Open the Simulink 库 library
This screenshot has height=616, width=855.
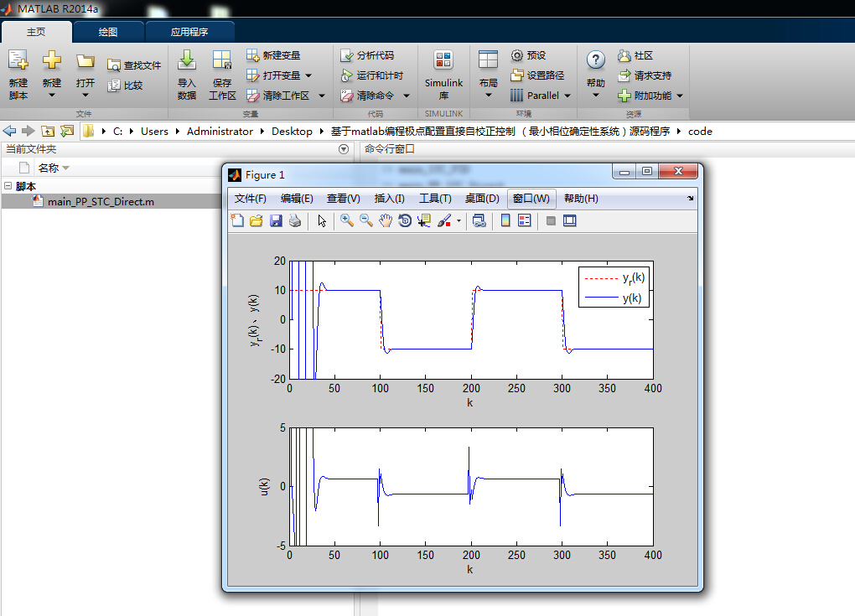click(x=444, y=75)
